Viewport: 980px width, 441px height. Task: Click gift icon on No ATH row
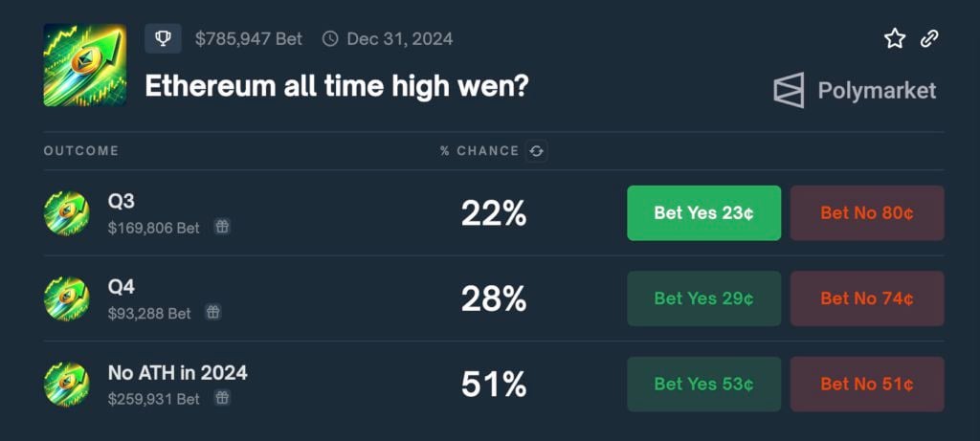(x=222, y=398)
